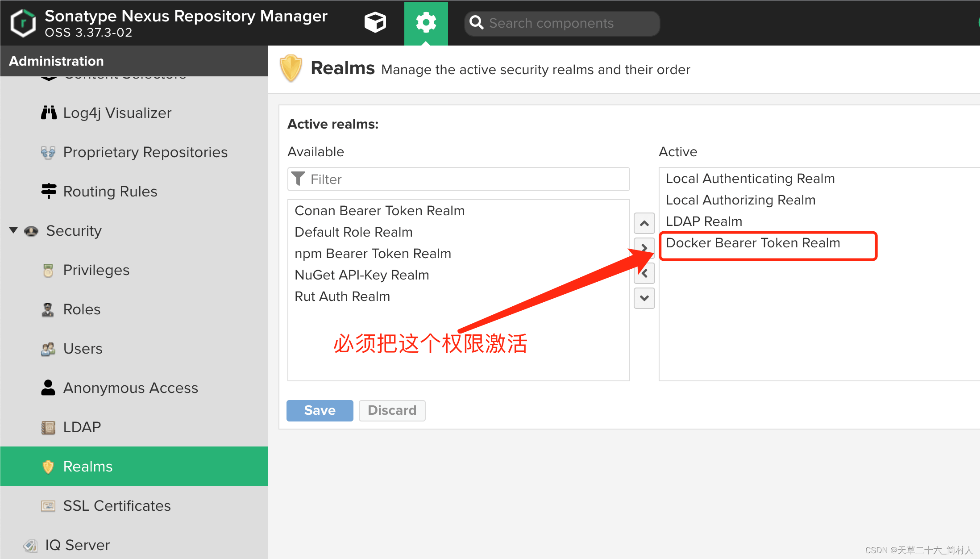Click the IQ Server icon
The image size is (980, 559).
click(x=30, y=545)
